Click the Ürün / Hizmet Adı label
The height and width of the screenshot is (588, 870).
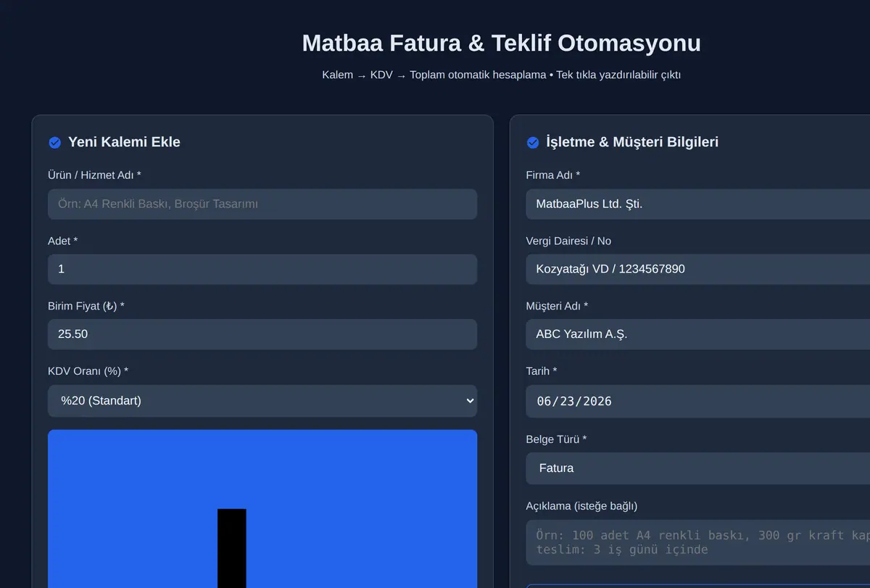94,175
